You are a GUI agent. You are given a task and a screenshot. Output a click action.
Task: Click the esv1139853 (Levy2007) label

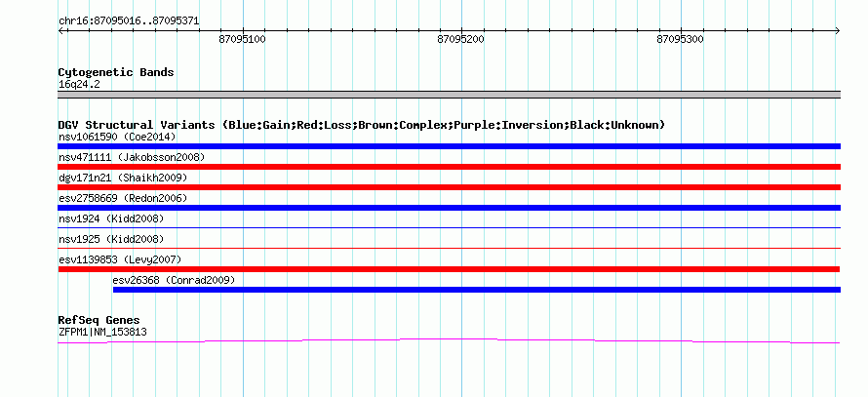(120, 259)
